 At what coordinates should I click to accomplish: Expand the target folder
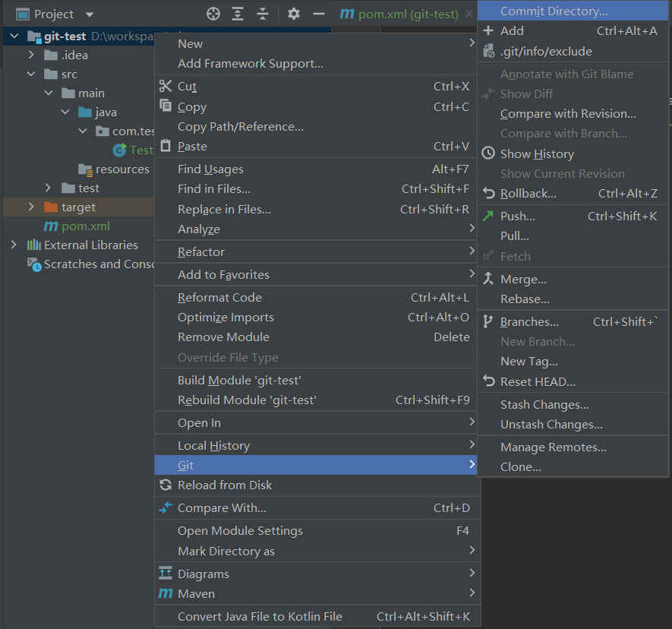click(x=31, y=207)
